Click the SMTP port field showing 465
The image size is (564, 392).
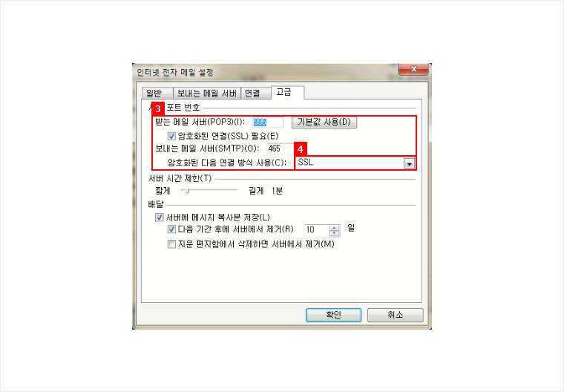281,148
